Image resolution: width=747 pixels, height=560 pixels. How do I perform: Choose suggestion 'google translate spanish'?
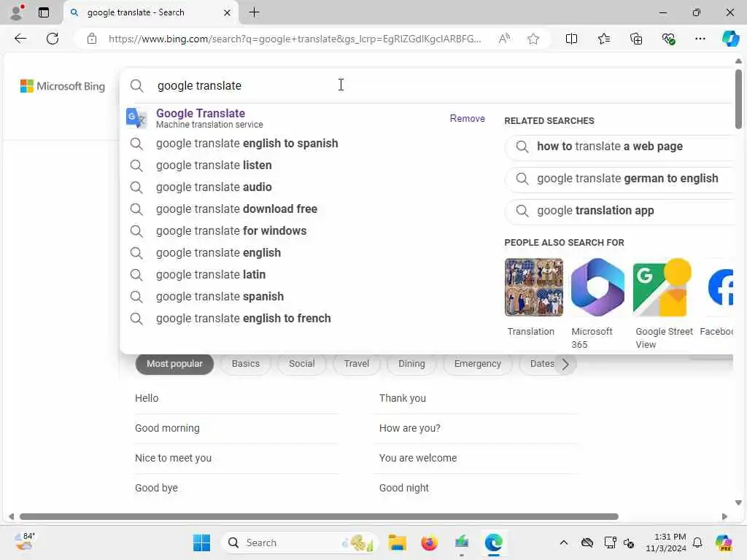[x=220, y=297]
